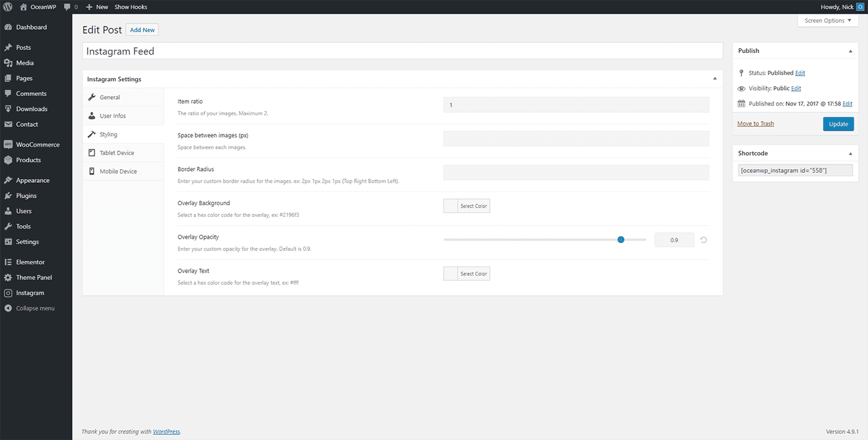The image size is (868, 440).
Task: Click the Media icon in sidebar
Action: [8, 63]
